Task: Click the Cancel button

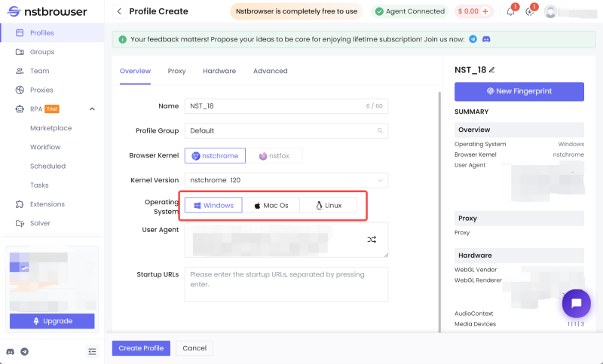Action: click(x=194, y=348)
